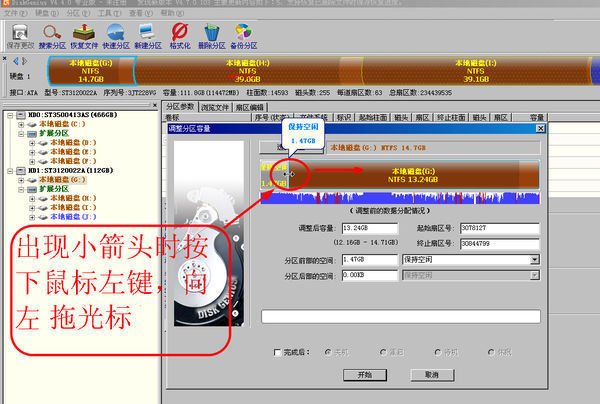600x404 pixels.
Task: Open the 文件 menu
Action: pyautogui.click(x=16, y=13)
